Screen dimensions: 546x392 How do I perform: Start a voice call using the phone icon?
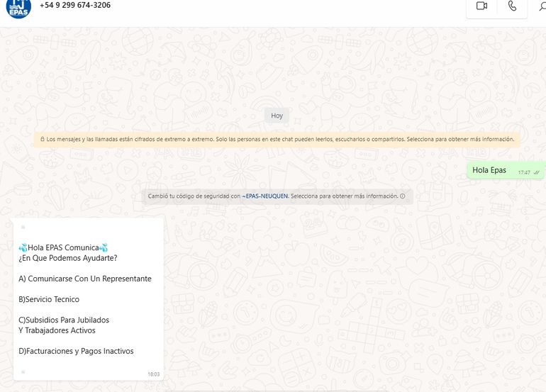tap(512, 6)
